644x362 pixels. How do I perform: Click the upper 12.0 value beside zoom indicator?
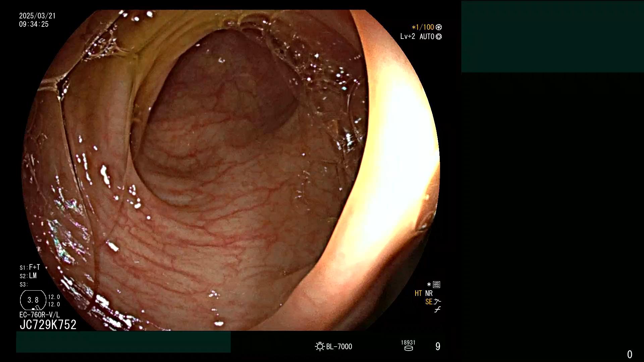coord(54,297)
